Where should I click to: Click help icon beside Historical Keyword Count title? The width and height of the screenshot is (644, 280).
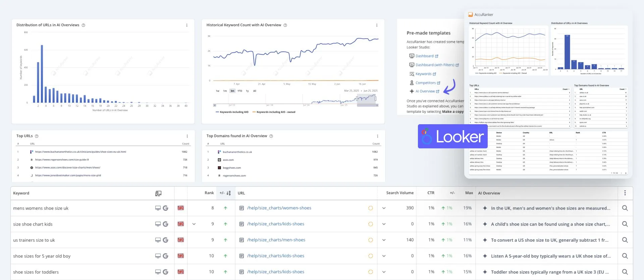[x=285, y=25]
